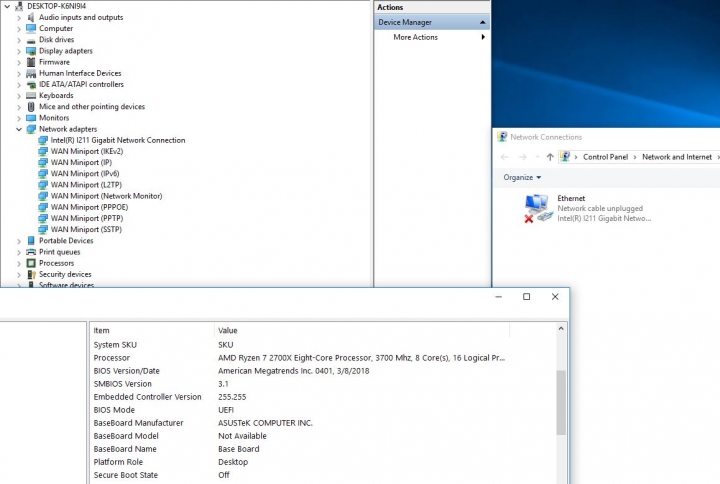Image resolution: width=720 pixels, height=484 pixels.
Task: Click the Keyboards icon
Action: point(31,96)
